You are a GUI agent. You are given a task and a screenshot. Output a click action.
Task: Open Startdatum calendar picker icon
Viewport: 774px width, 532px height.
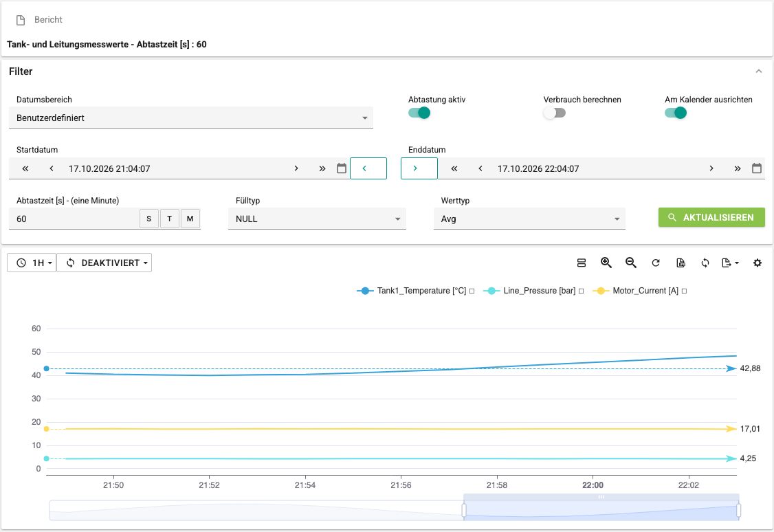pyautogui.click(x=342, y=168)
